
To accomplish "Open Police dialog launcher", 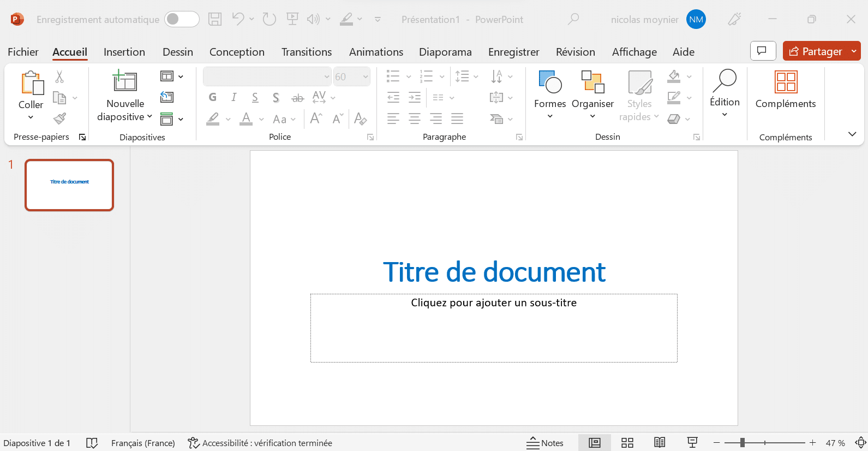I will coord(370,137).
